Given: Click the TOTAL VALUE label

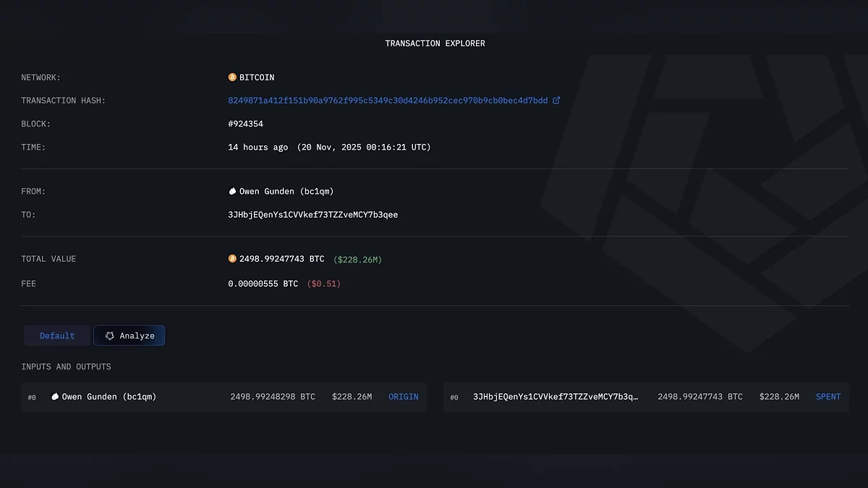Looking at the screenshot, I should click(48, 259).
